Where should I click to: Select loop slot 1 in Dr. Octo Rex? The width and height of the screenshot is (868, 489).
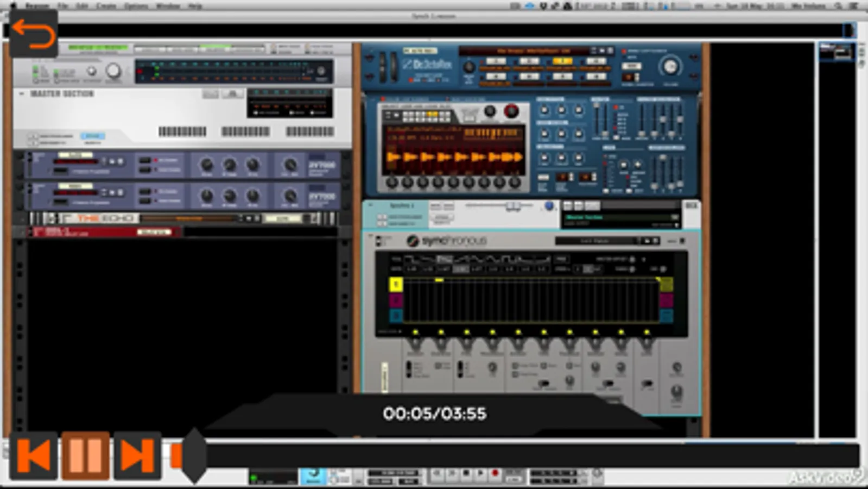click(x=496, y=61)
